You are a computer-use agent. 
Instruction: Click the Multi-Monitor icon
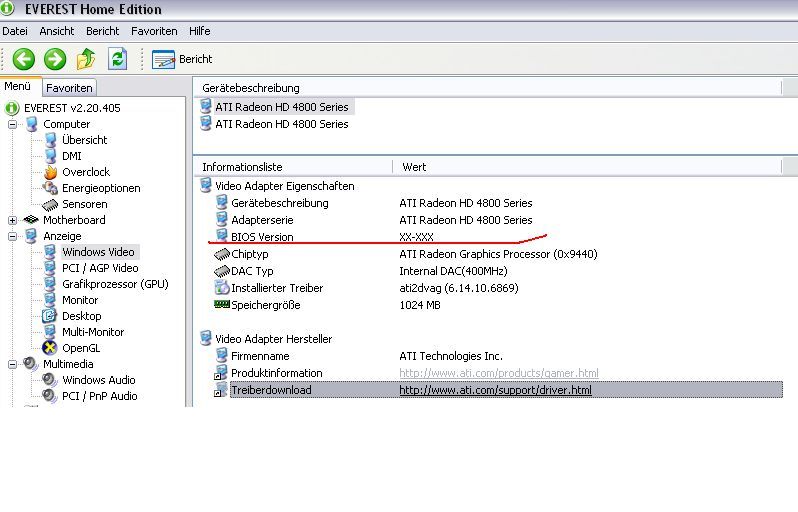coord(50,332)
